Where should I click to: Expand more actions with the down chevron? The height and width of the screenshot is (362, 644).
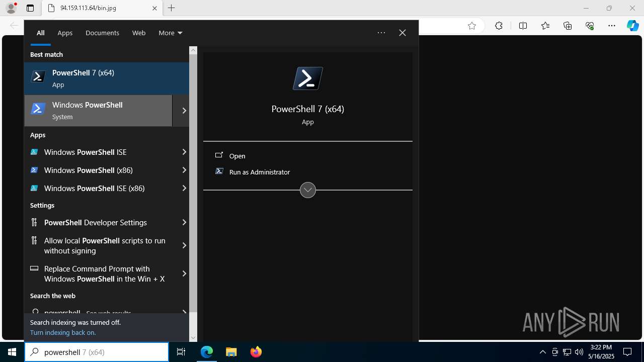click(308, 190)
